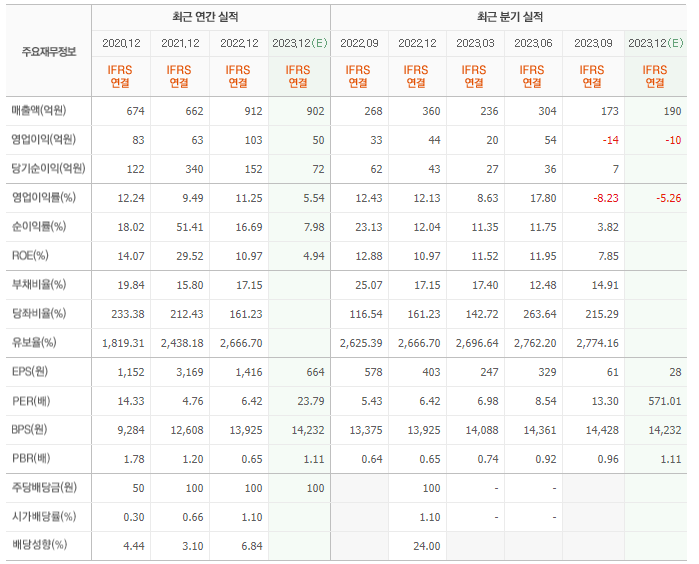The image size is (699, 564).
Task: Click the 23.79 PER value
Action: point(311,401)
